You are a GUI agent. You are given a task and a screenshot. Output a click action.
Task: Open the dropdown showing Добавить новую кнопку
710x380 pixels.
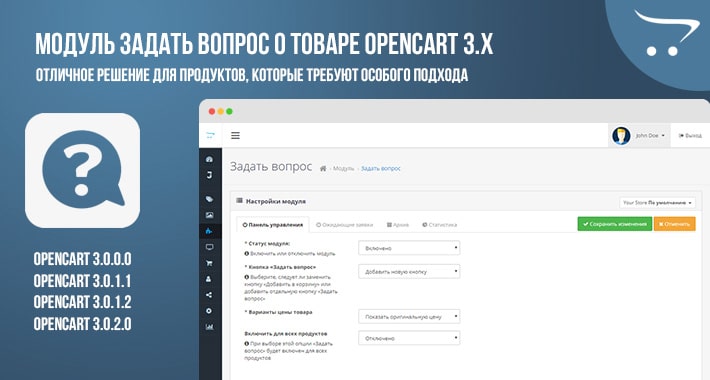coord(409,271)
